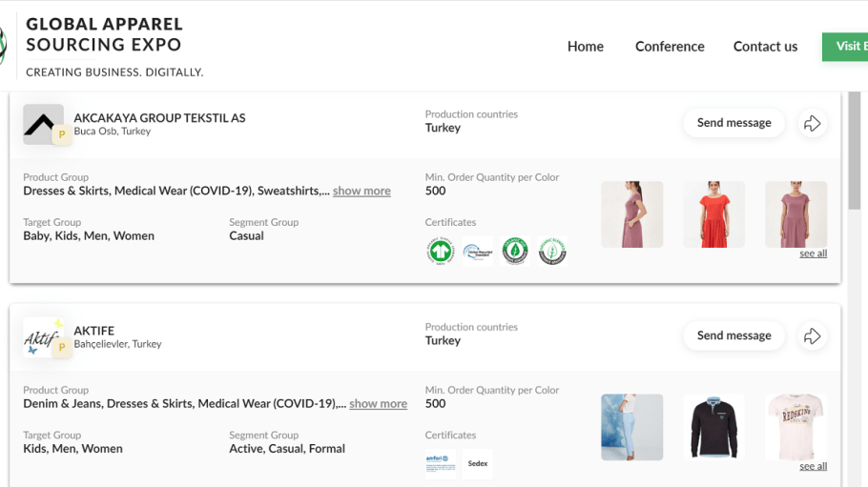View the black polo shirt photo

714,427
